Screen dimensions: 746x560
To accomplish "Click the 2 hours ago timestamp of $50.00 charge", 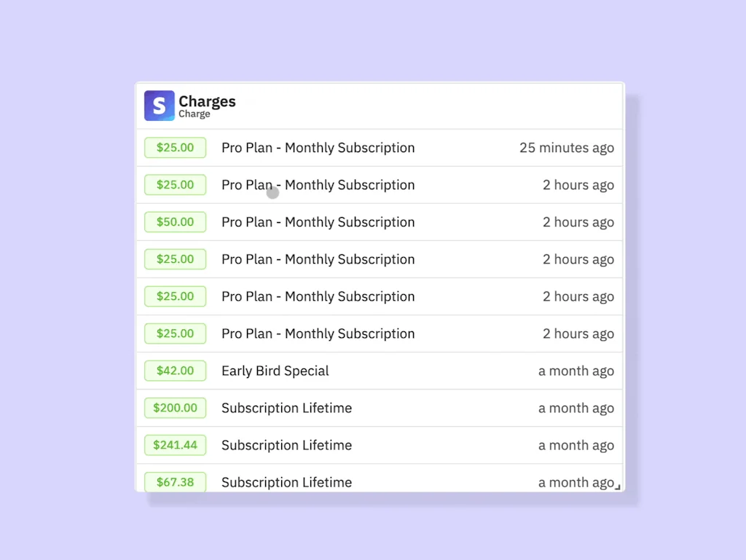I will (x=578, y=222).
